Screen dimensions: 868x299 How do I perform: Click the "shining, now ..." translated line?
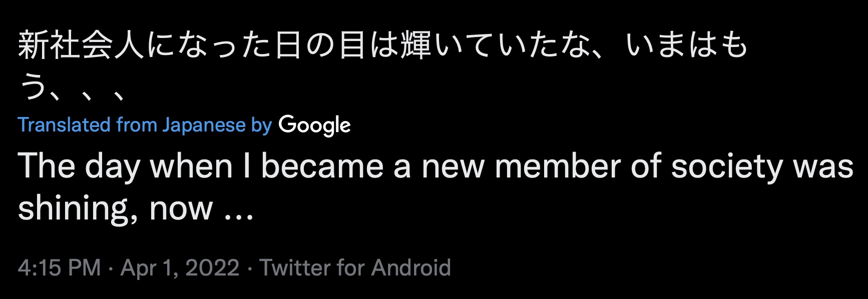point(136,209)
